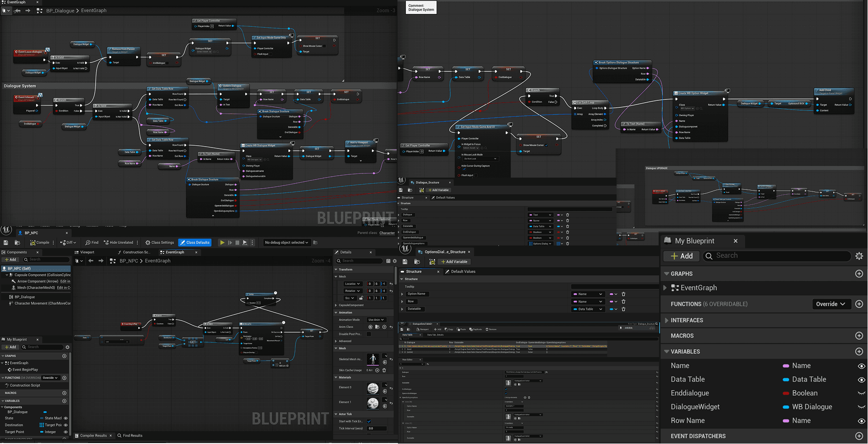
Task: Delete Option Name variable in OptionsDialogue structure
Action: pyautogui.click(x=623, y=294)
